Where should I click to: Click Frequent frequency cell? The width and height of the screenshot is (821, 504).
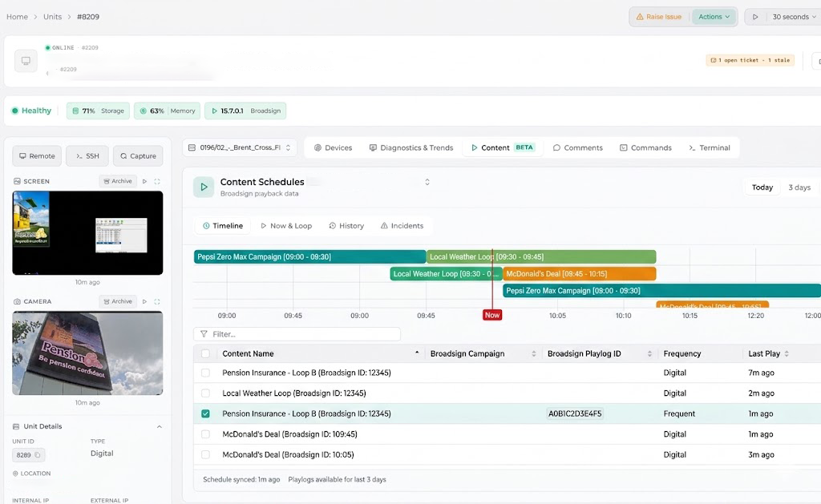679,413
